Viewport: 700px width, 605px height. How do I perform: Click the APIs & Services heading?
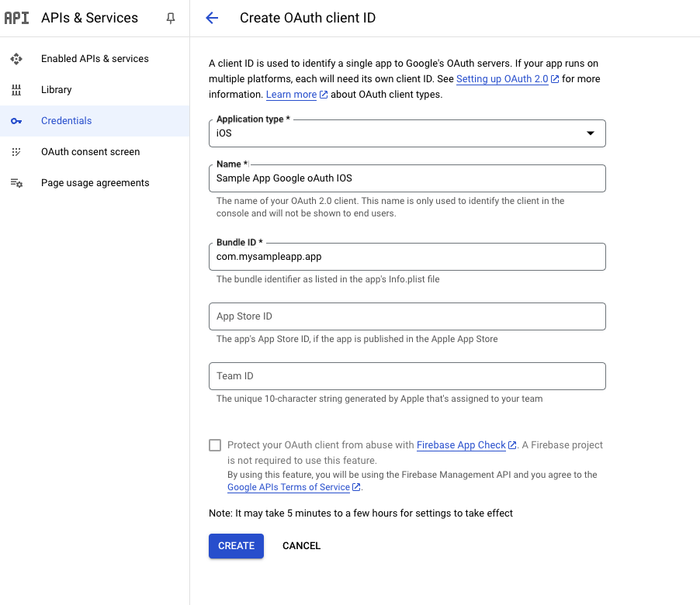pos(90,18)
